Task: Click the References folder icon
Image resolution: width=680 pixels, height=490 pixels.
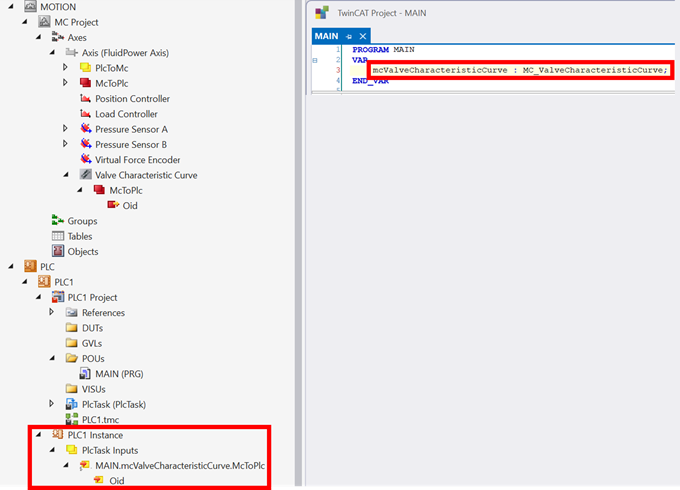Action: [72, 312]
